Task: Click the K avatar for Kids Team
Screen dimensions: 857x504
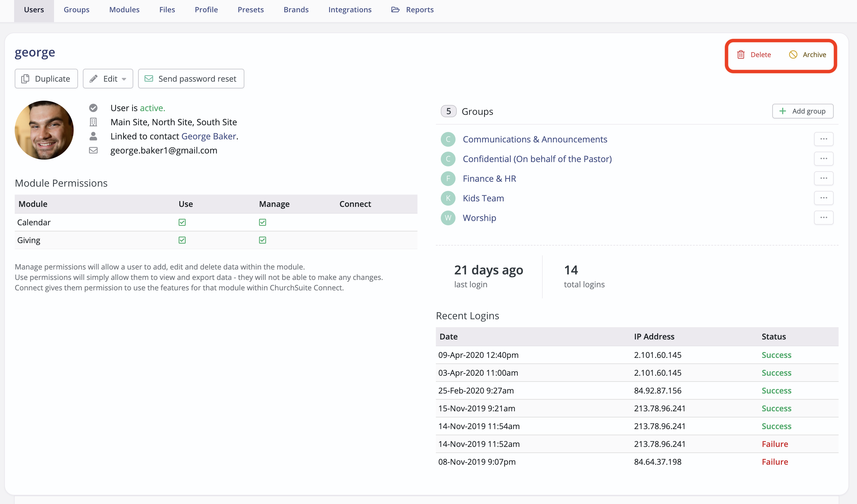Action: pos(448,198)
